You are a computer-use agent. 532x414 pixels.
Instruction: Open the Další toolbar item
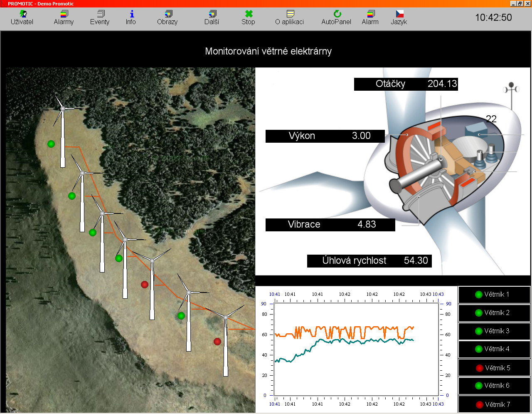pyautogui.click(x=212, y=18)
